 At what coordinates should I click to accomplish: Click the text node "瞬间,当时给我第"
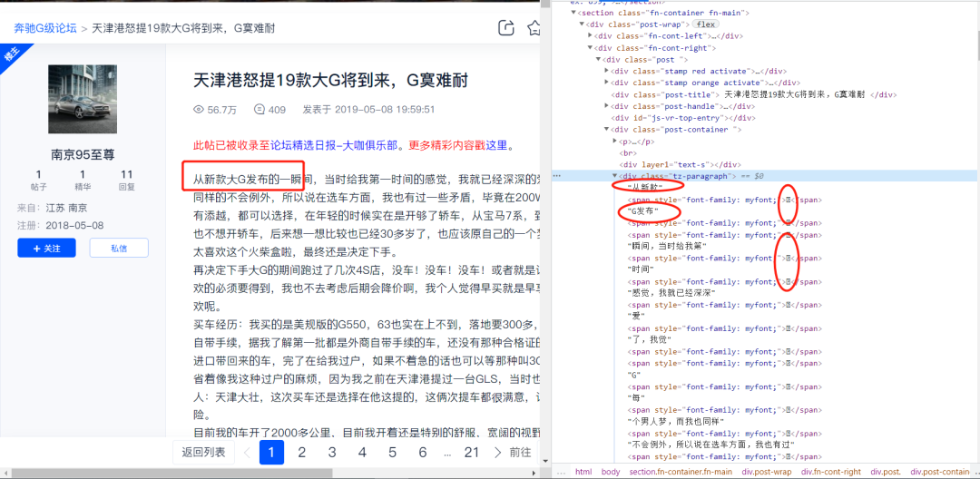667,246
